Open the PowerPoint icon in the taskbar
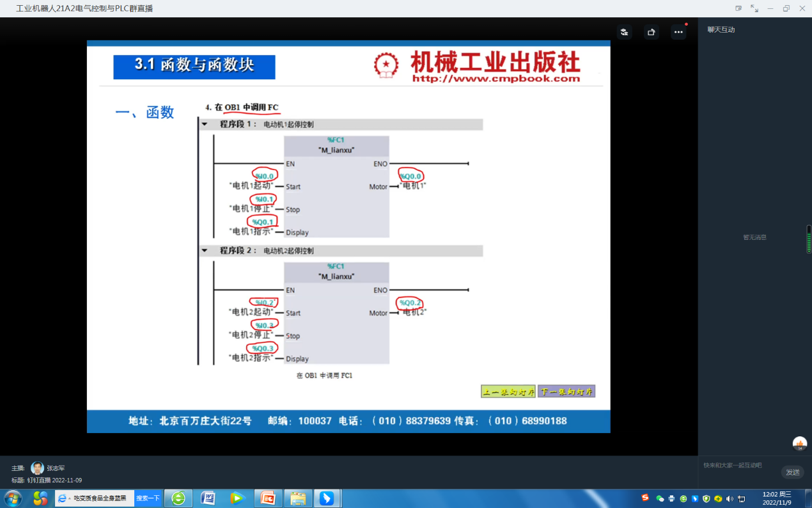 click(x=267, y=498)
